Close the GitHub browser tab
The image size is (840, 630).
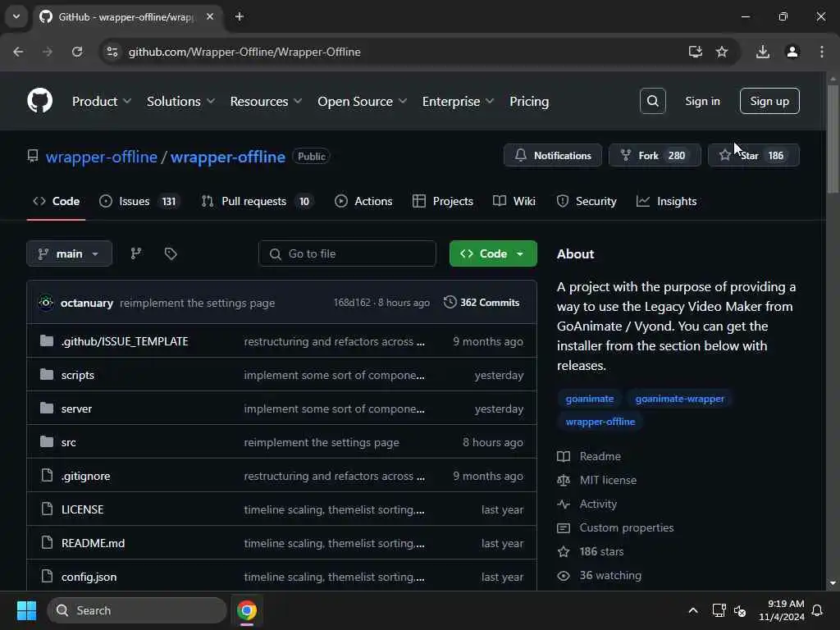210,16
